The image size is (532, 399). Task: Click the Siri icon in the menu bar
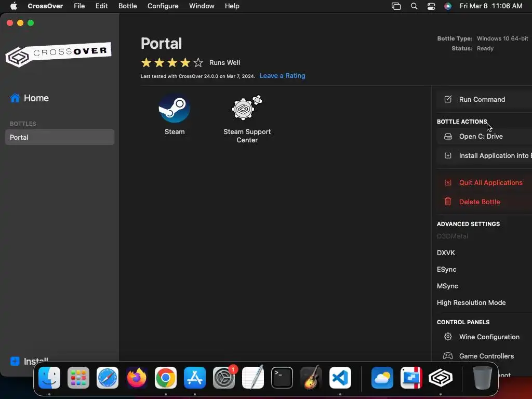click(x=448, y=6)
